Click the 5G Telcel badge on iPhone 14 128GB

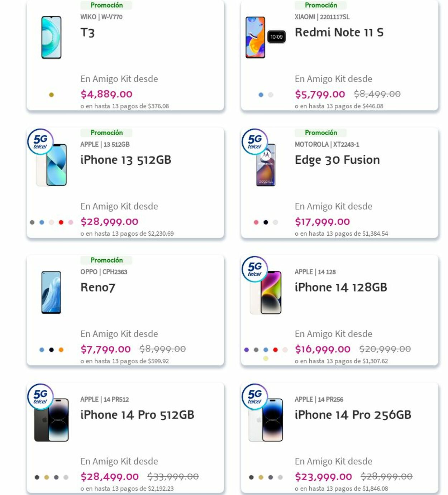pyautogui.click(x=255, y=269)
